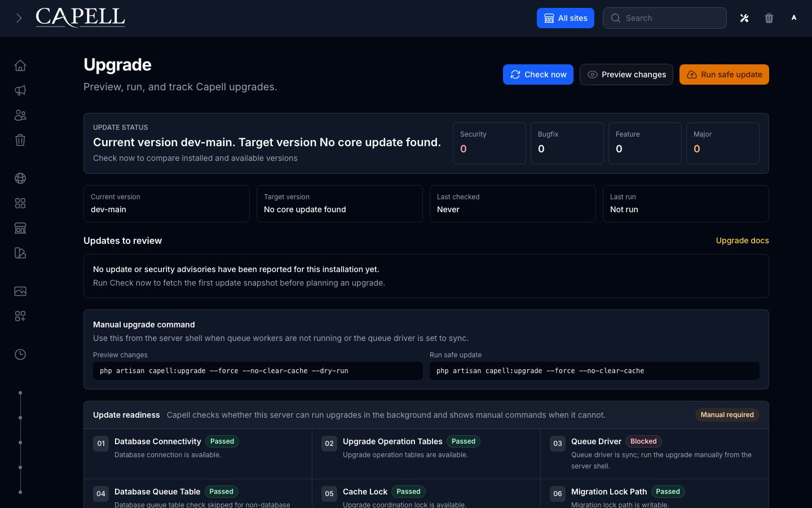Click the Security count card
Viewport: 812px width, 508px height.
tap(489, 143)
